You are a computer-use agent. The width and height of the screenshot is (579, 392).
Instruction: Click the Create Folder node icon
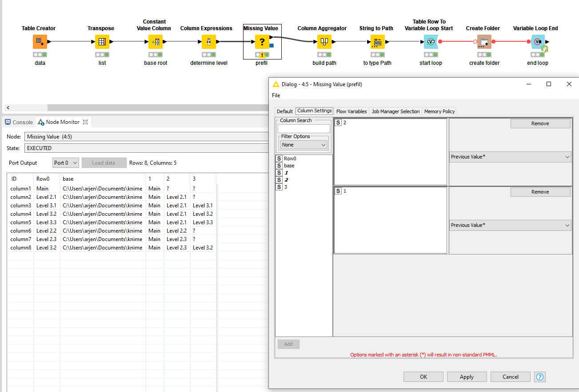[483, 42]
